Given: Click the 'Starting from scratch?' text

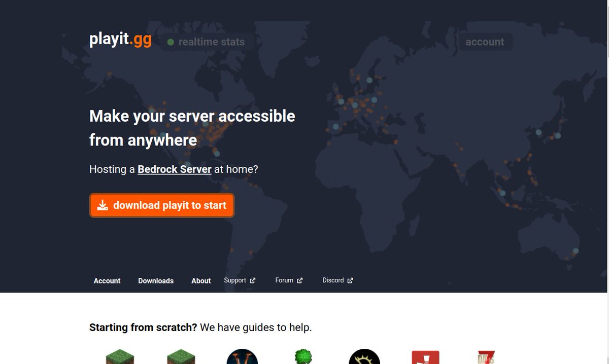Looking at the screenshot, I should [x=143, y=327].
